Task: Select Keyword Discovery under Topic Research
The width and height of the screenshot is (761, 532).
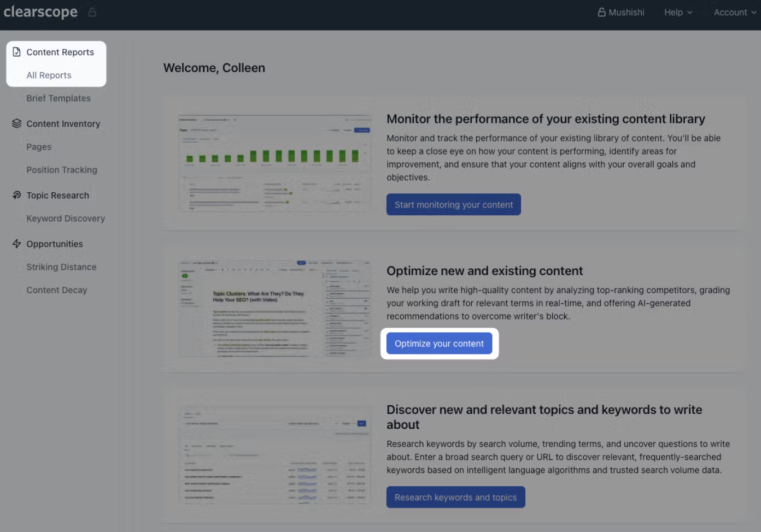Action: pyautogui.click(x=66, y=218)
